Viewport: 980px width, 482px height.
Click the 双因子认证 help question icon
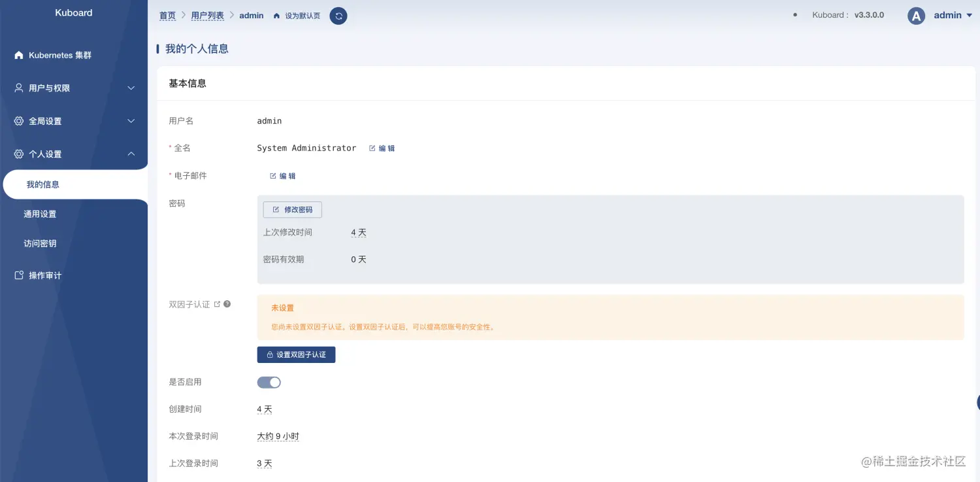[x=227, y=304]
